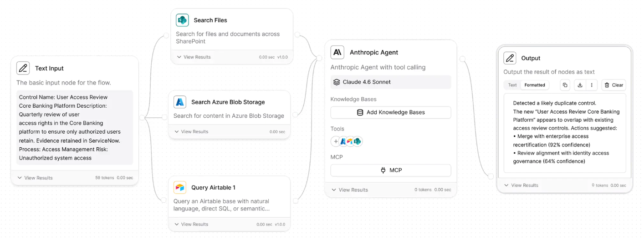Open Add Knowledge Bases
644x240 pixels.
point(391,112)
